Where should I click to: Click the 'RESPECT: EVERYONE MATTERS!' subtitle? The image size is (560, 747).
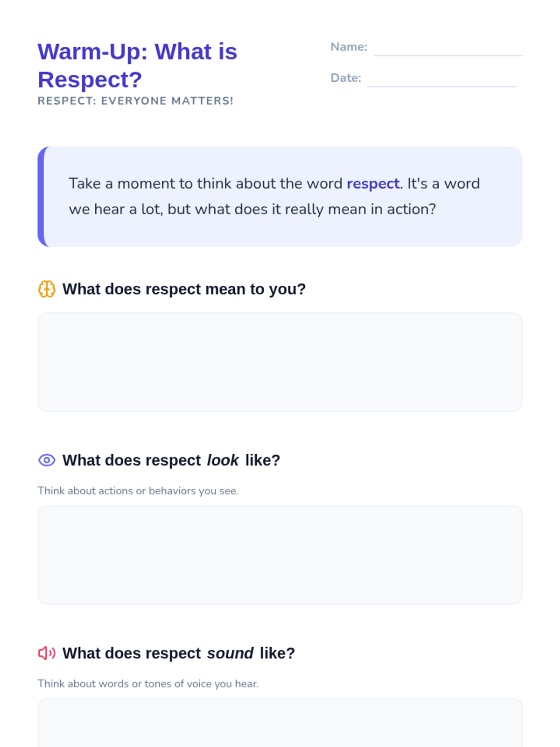(x=135, y=101)
